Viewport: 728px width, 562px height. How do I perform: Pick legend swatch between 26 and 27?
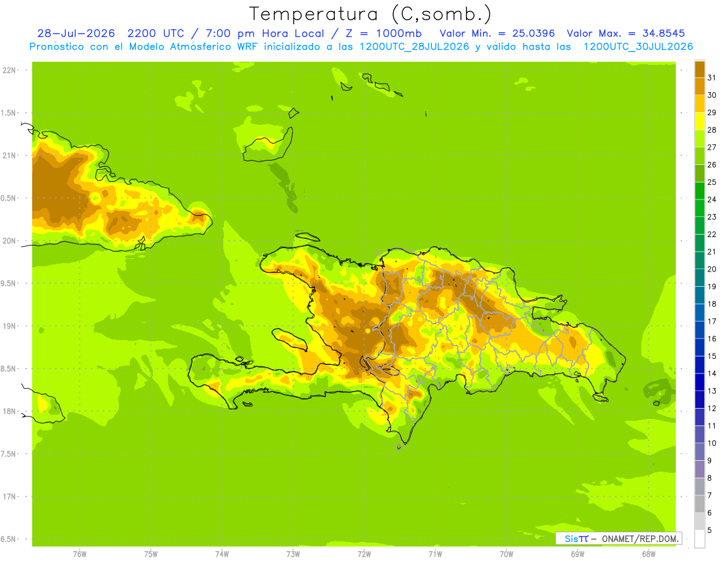[x=699, y=156]
